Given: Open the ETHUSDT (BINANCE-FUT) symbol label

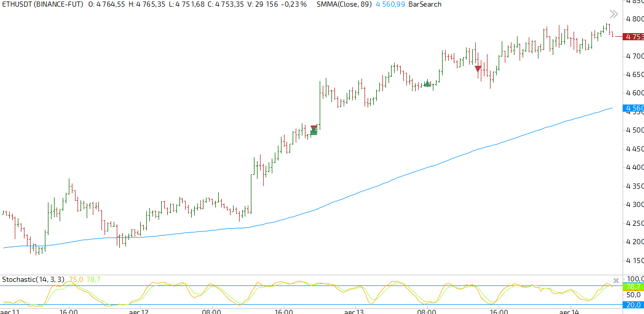Looking at the screenshot, I should 42,5.
